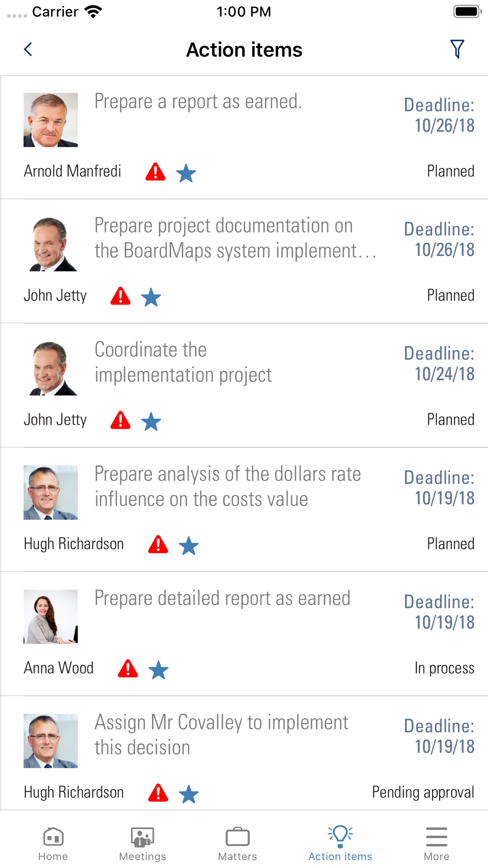
Task: Click warning icon on dollars rate analysis item
Action: coord(158,544)
